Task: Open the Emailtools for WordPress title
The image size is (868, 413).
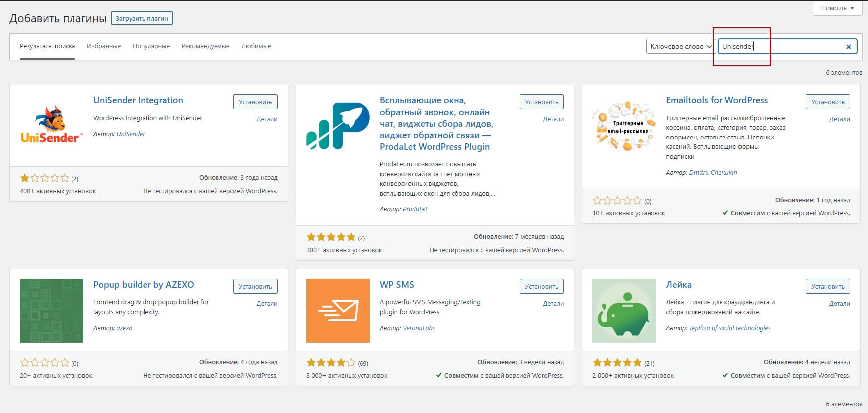Action: 717,100
